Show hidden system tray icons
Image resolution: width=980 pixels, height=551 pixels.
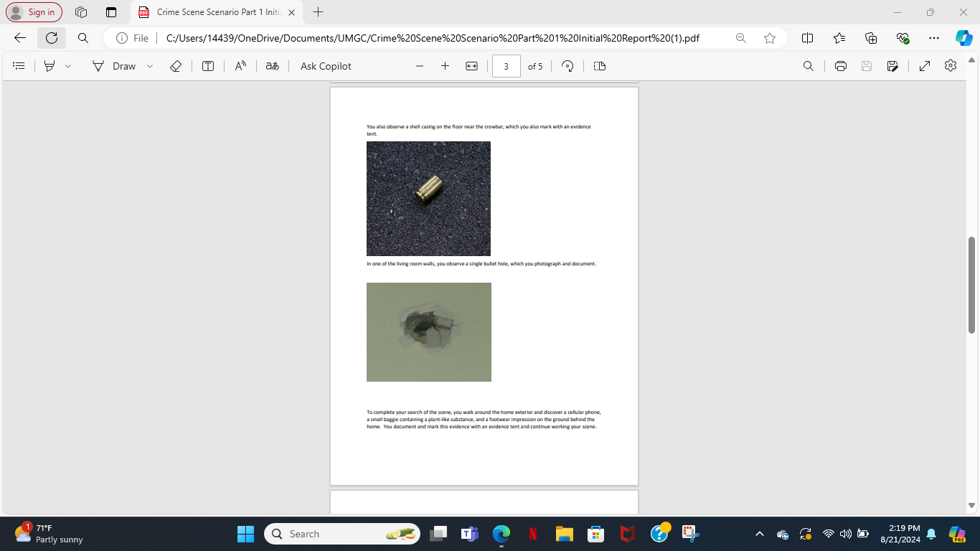(x=758, y=534)
